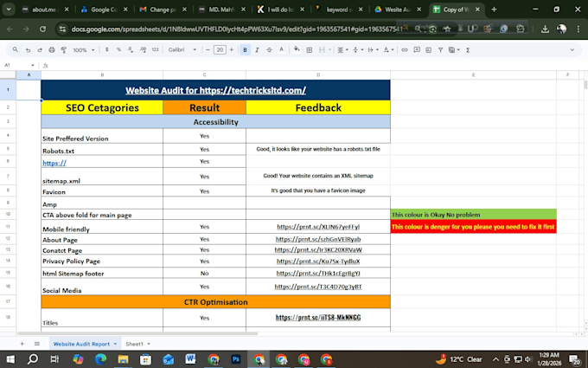Screen dimensions: 588x368
Task: Open the Calibri font dropdown
Action: [x=182, y=50]
